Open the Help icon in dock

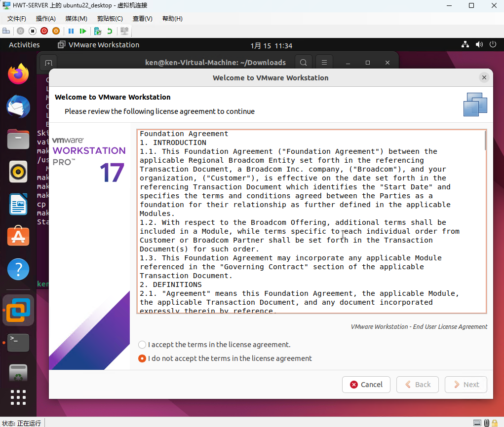tap(18, 269)
